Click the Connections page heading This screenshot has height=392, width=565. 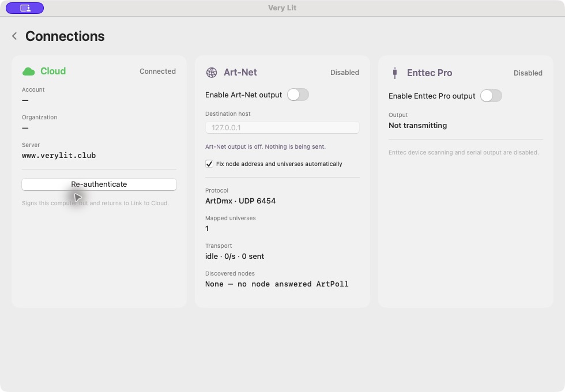click(65, 36)
